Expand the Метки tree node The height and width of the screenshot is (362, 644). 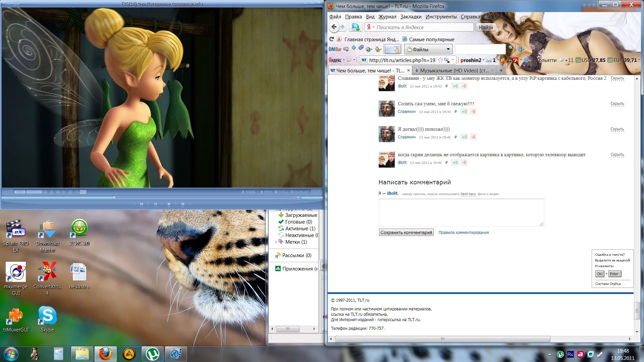276,242
